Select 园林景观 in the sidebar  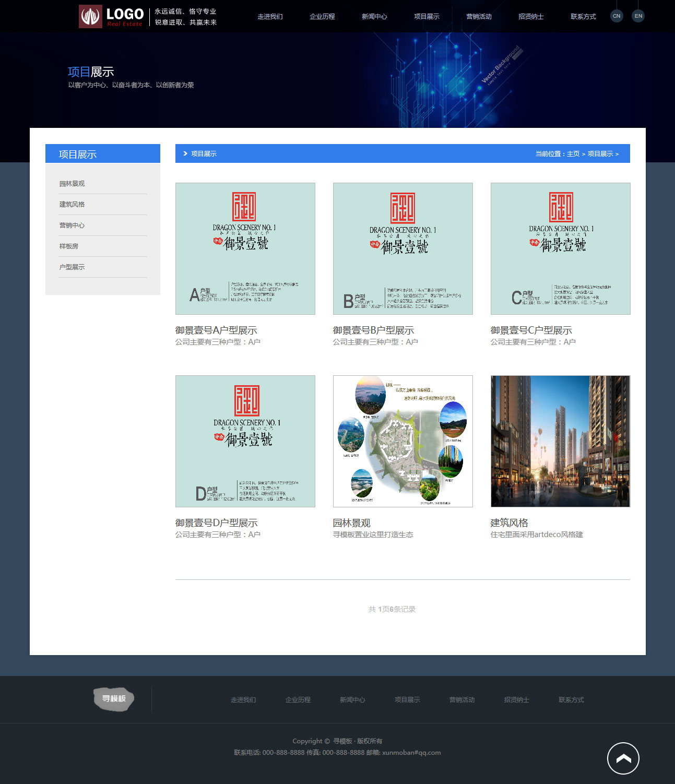[72, 184]
